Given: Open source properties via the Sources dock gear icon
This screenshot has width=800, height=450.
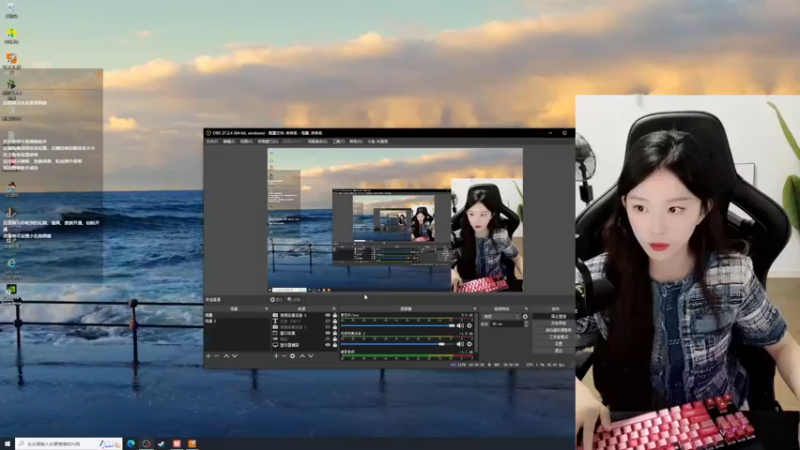Looking at the screenshot, I should (x=292, y=356).
